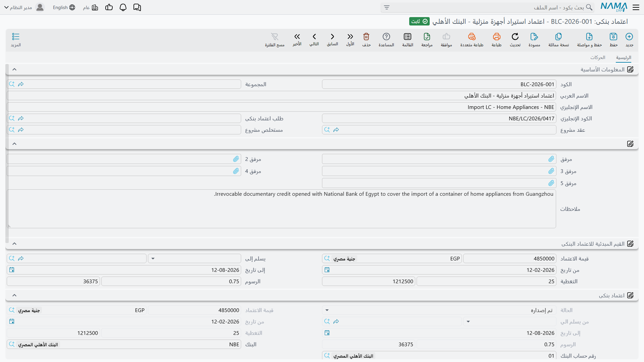Open the القائمة list view
The image size is (644, 362).
[408, 40]
